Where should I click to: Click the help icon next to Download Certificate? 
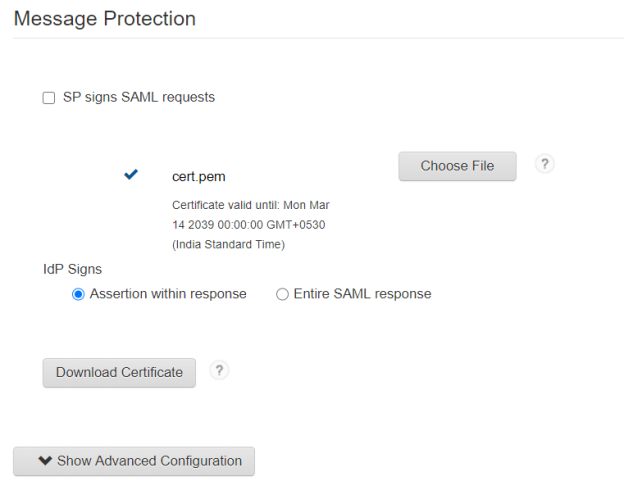click(219, 371)
